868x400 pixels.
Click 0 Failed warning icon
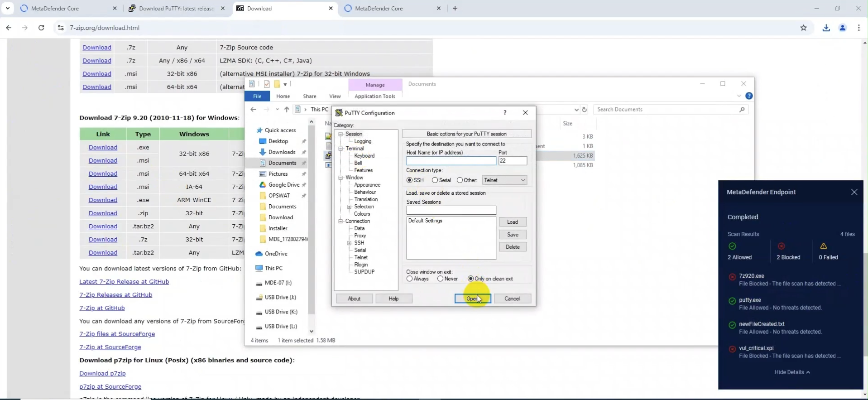tap(824, 246)
